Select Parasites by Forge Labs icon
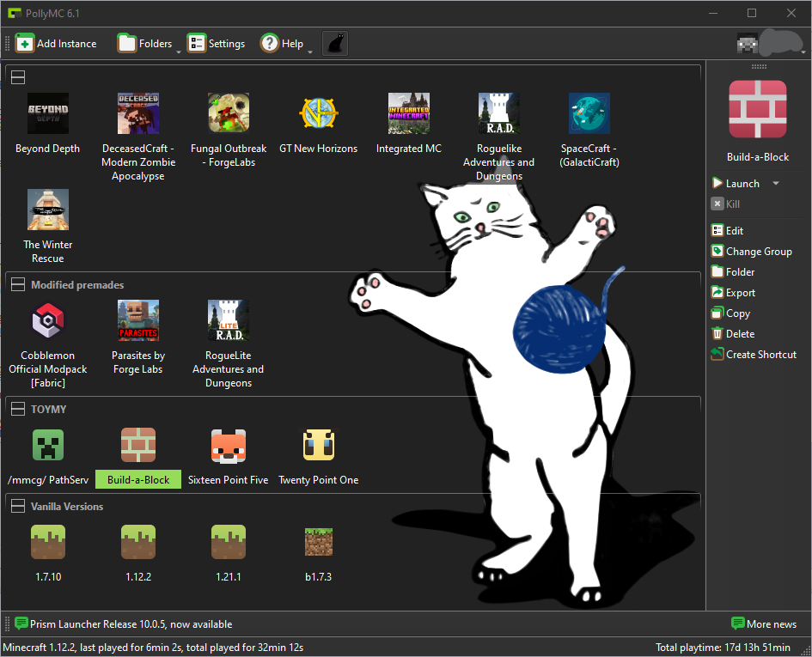 (137, 320)
